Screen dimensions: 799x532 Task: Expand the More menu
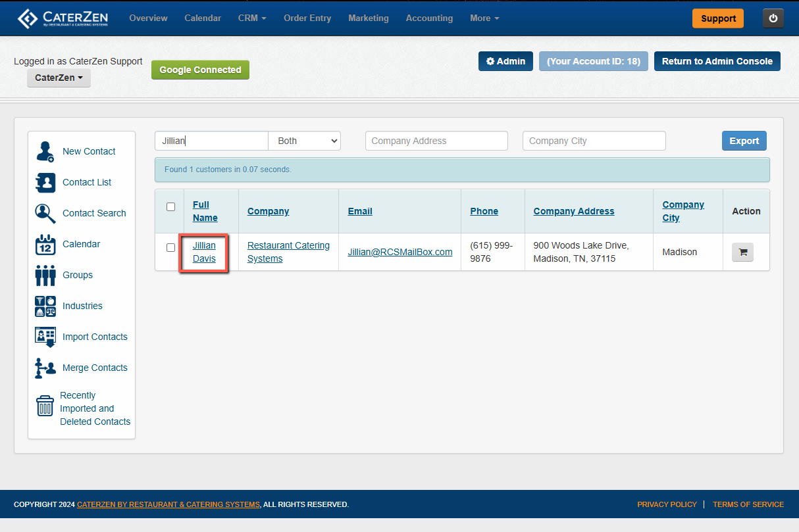tap(484, 18)
